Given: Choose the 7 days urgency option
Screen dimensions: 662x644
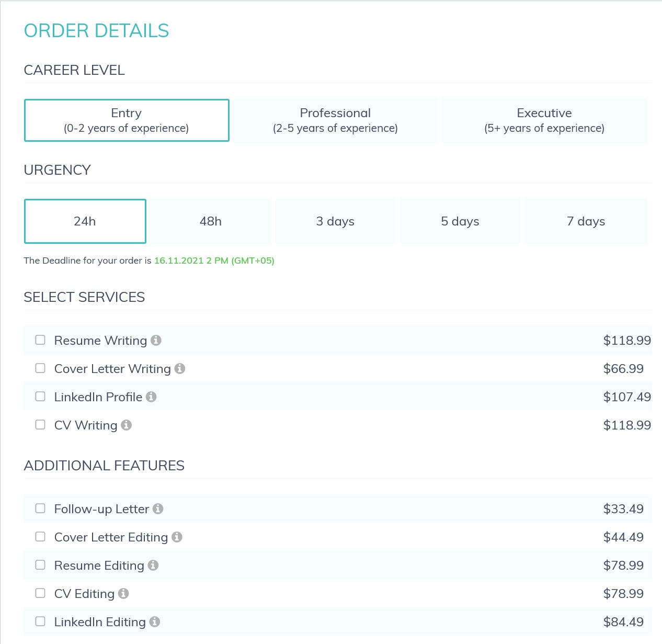Looking at the screenshot, I should [586, 221].
